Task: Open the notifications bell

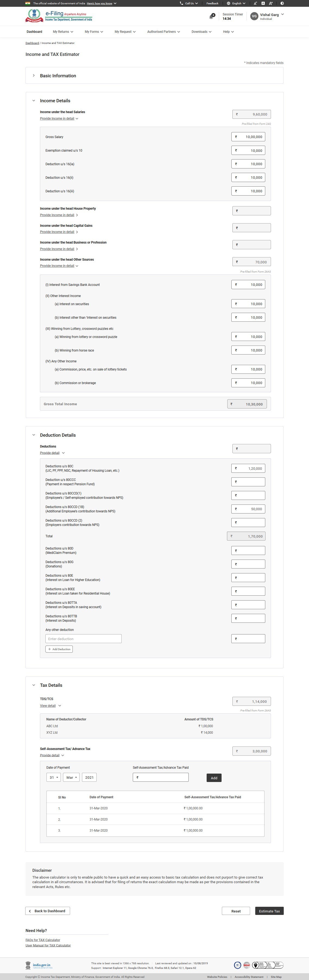Action: 211,16
